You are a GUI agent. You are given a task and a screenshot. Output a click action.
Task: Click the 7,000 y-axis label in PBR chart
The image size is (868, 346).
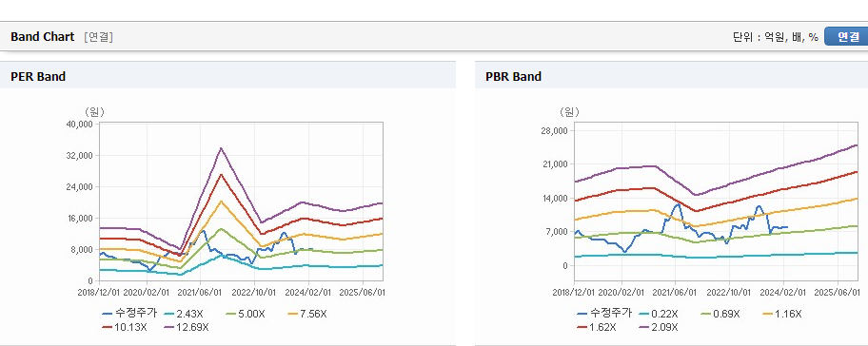(x=557, y=232)
